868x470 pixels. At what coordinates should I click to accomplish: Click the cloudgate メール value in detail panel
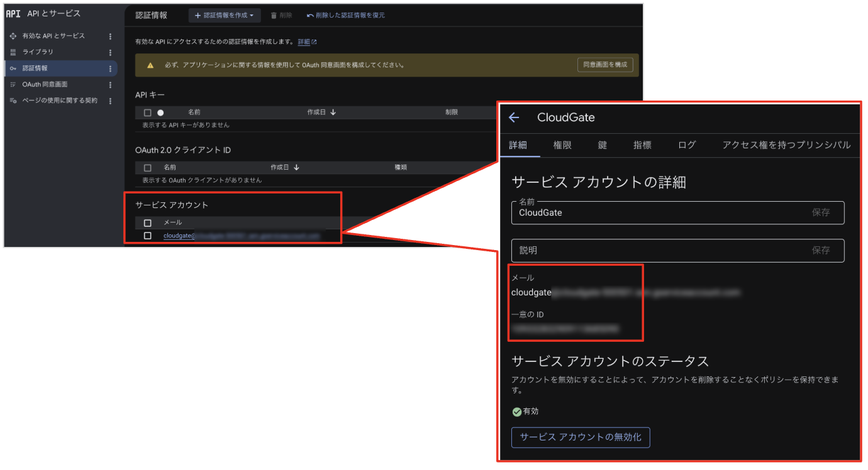pos(626,292)
